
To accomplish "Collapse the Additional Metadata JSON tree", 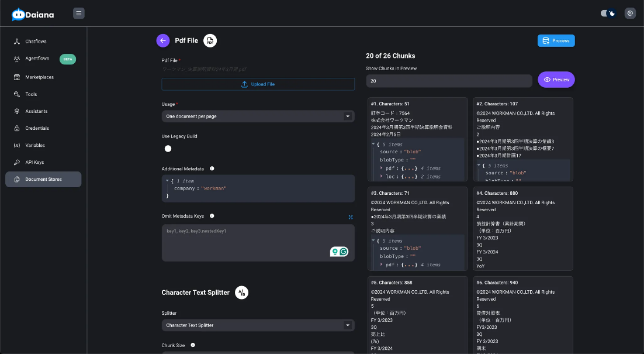I will [x=167, y=181].
